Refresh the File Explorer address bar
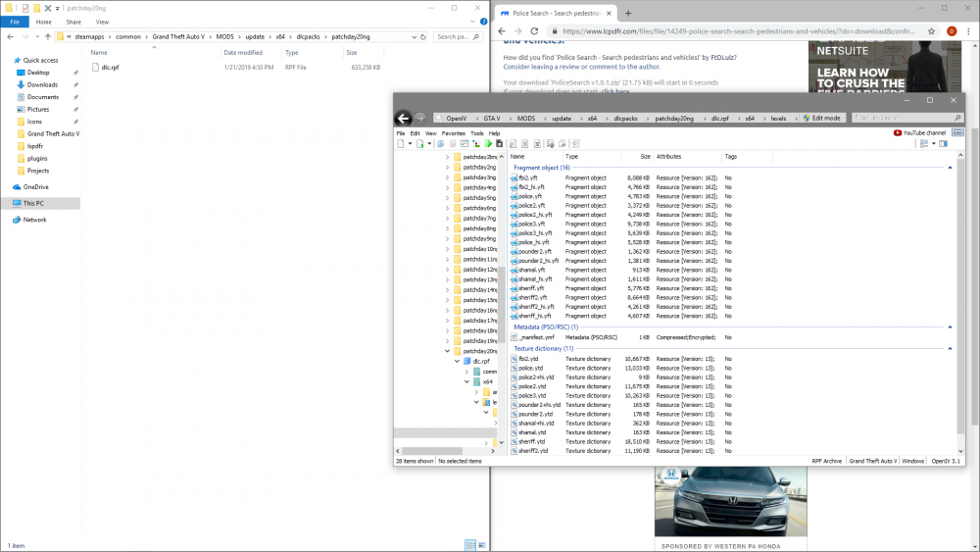 point(422,36)
